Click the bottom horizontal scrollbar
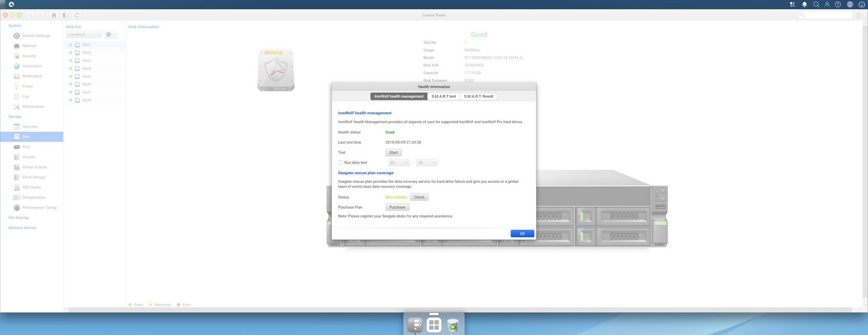Image resolution: width=868 pixels, height=335 pixels. pyautogui.click(x=462, y=310)
